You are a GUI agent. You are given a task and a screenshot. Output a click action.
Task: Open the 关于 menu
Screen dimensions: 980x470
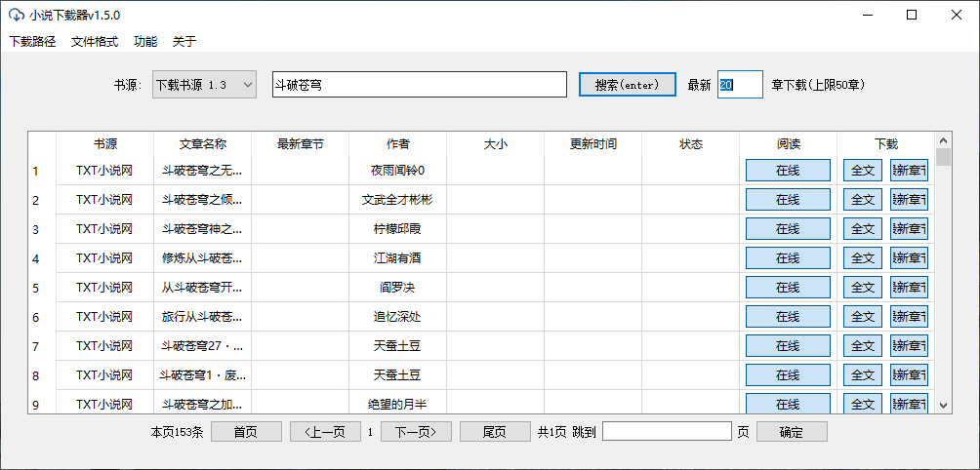(184, 41)
